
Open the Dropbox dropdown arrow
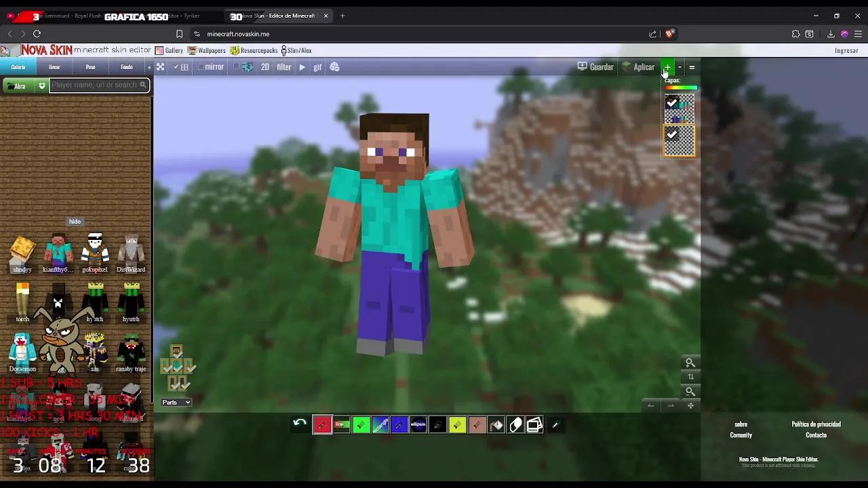pos(42,85)
